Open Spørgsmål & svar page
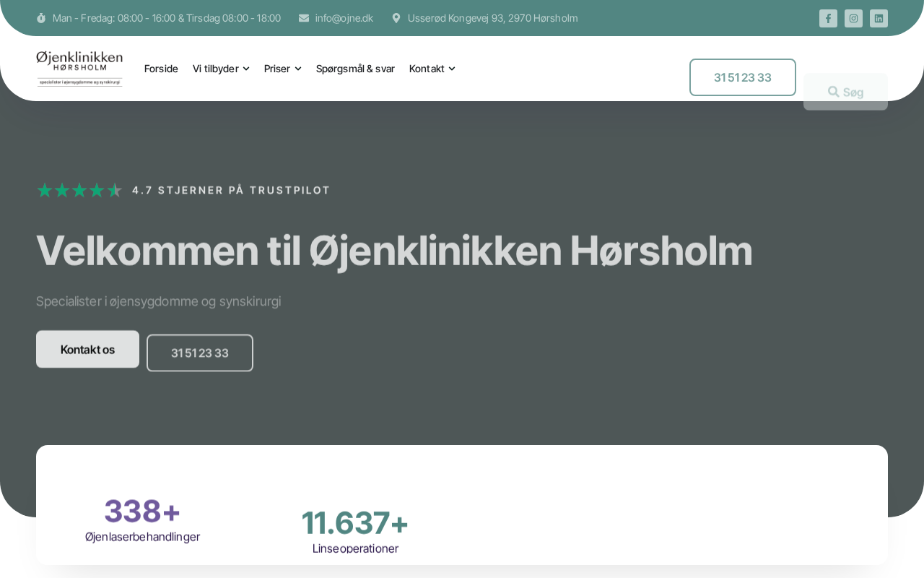 [x=355, y=69]
